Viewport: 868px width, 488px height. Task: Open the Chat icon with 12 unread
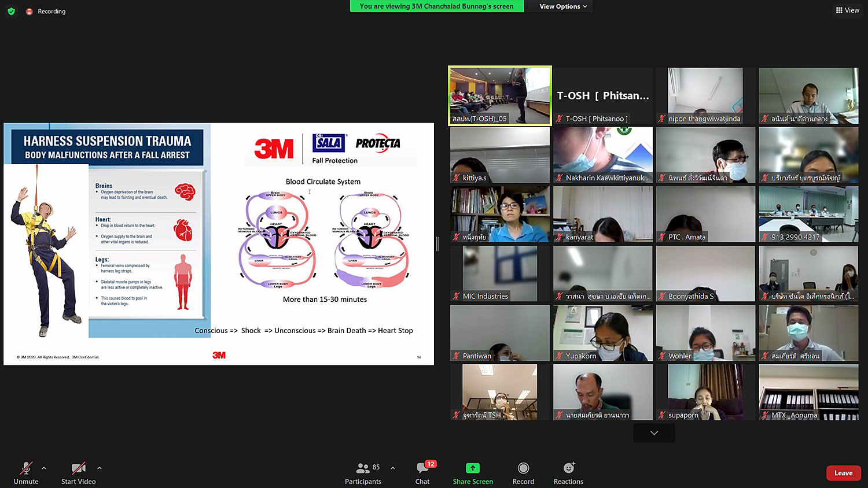pos(422,468)
